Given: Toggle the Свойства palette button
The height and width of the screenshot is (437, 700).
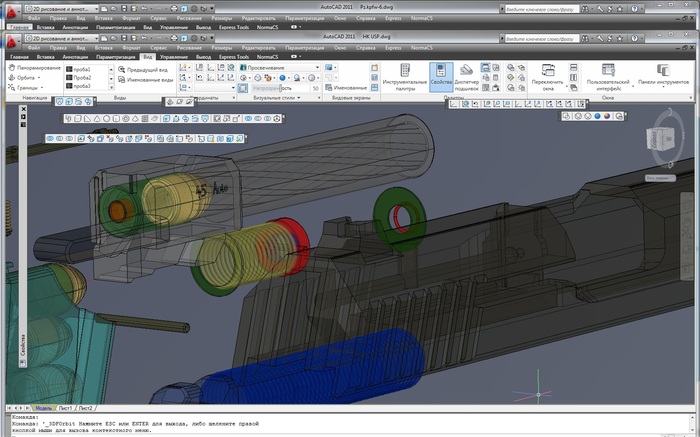Looking at the screenshot, I should pyautogui.click(x=441, y=76).
